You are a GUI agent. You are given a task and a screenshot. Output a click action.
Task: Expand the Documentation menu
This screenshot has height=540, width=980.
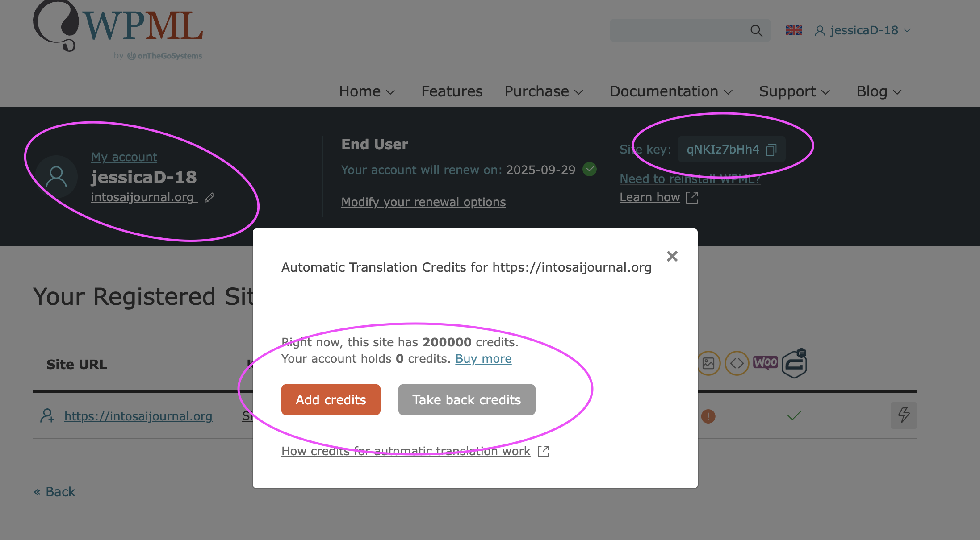(671, 91)
